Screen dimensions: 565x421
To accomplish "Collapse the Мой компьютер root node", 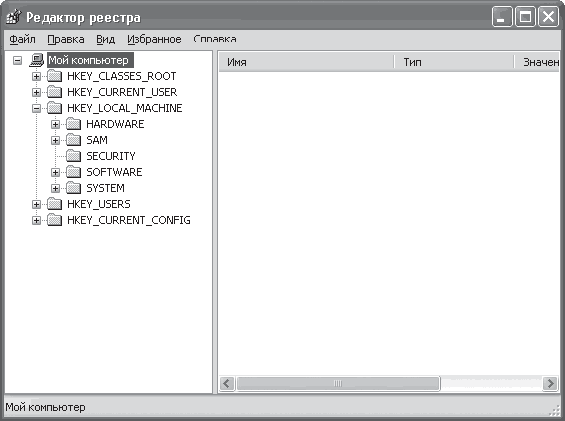I will (17, 60).
